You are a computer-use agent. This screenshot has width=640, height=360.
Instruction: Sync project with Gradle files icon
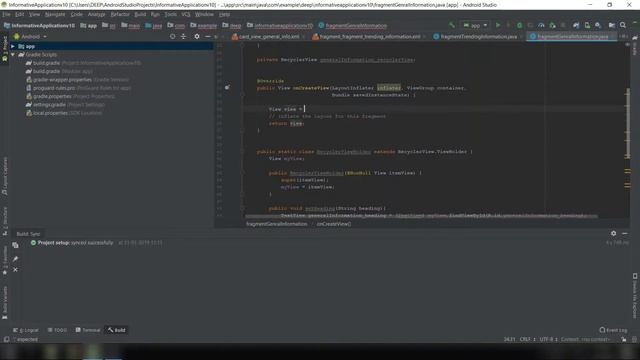[576, 25]
